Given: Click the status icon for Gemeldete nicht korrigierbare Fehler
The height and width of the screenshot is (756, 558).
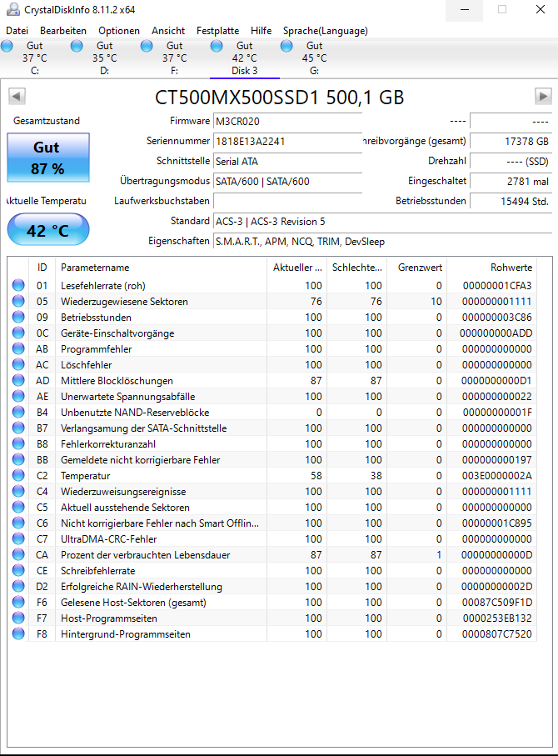Looking at the screenshot, I should [x=18, y=459].
